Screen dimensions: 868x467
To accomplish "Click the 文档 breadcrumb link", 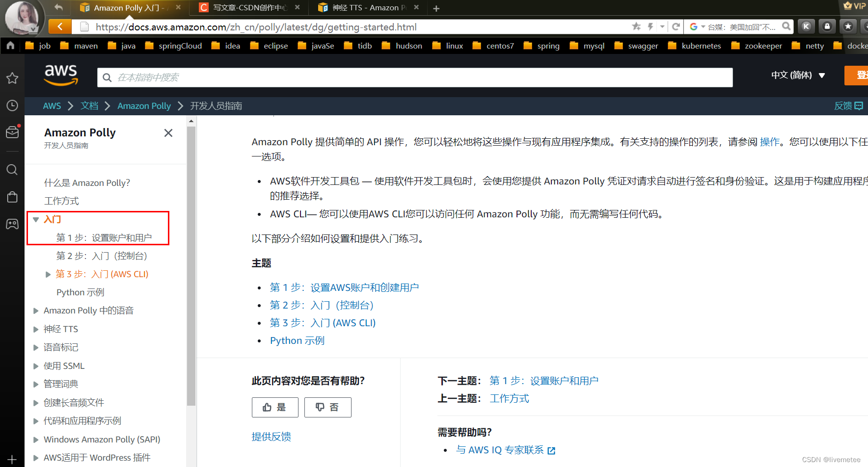I will tap(89, 106).
